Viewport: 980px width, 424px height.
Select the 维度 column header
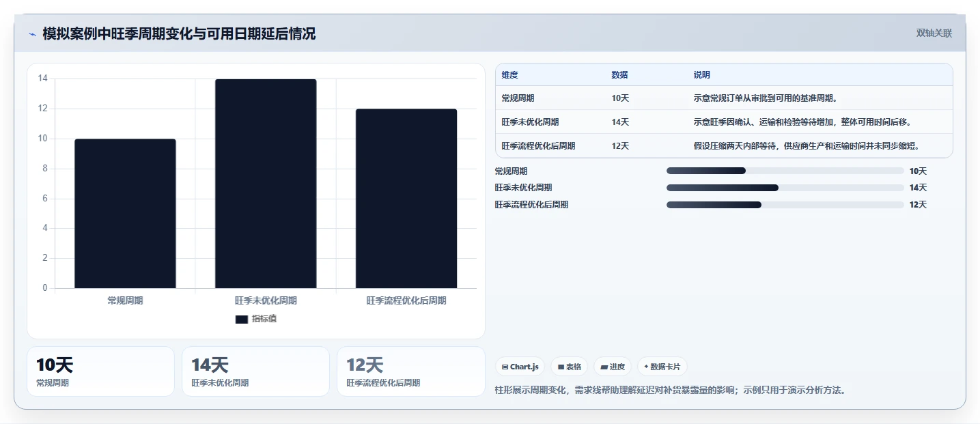509,75
